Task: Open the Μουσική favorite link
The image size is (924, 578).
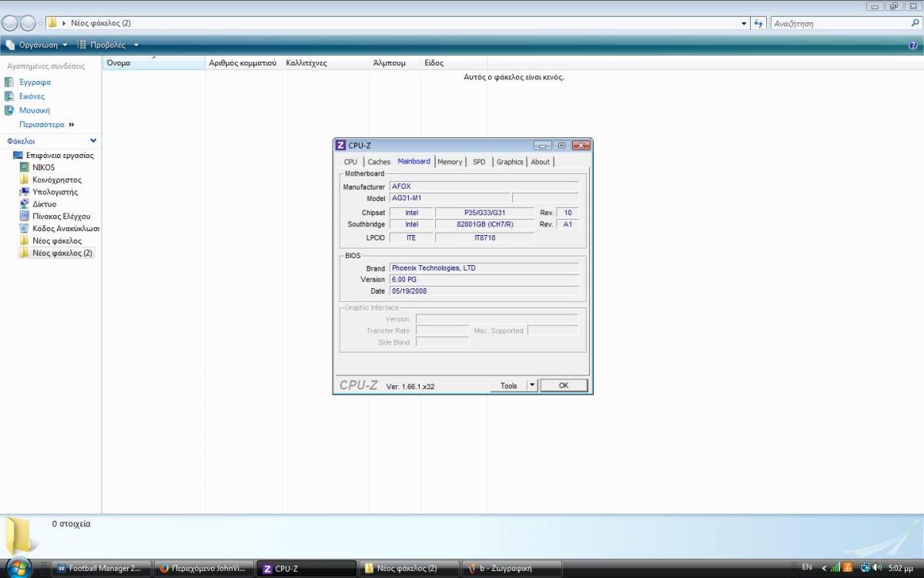Action: pyautogui.click(x=34, y=110)
